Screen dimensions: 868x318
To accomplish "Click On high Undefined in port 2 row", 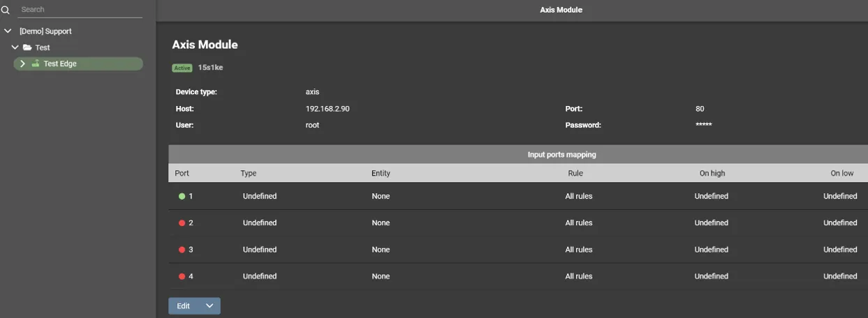I will tap(712, 223).
